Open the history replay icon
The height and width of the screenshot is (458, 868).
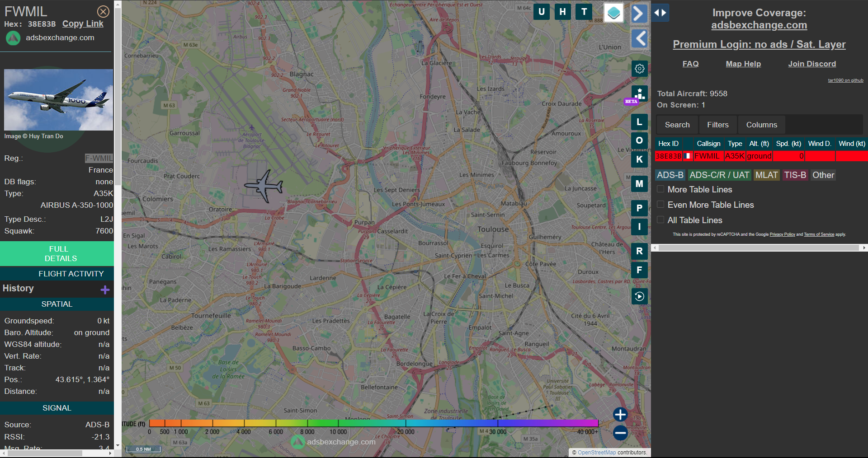pyautogui.click(x=639, y=296)
